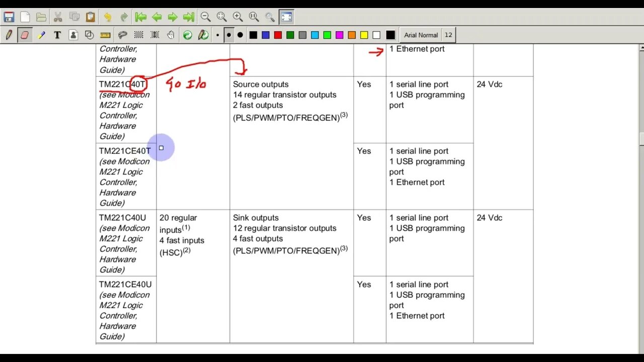Zoom out with the minus magnifier
Viewport: 644px width, 362px height.
coord(205,17)
